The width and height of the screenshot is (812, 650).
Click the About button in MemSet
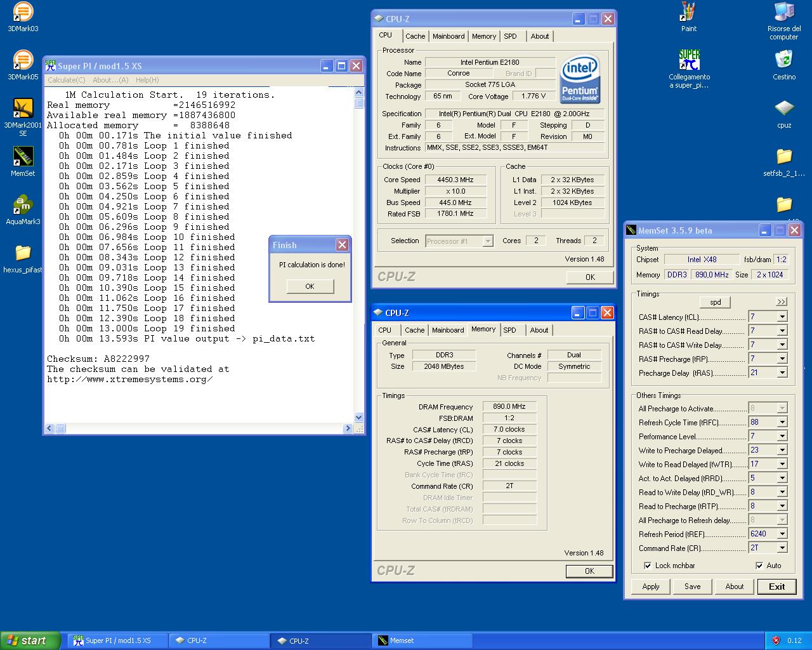click(735, 587)
